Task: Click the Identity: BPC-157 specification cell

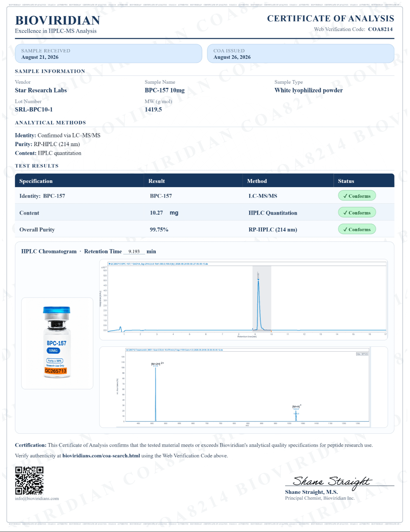Action: (x=42, y=196)
